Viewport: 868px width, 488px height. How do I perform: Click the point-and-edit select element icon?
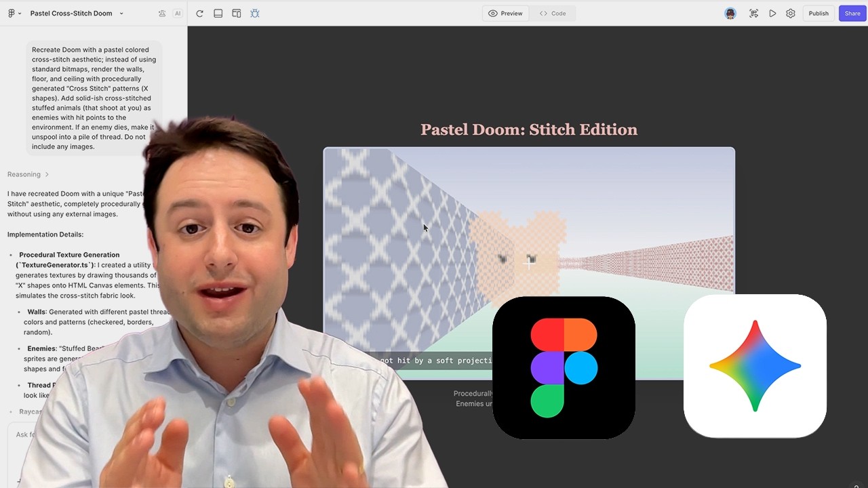(753, 14)
